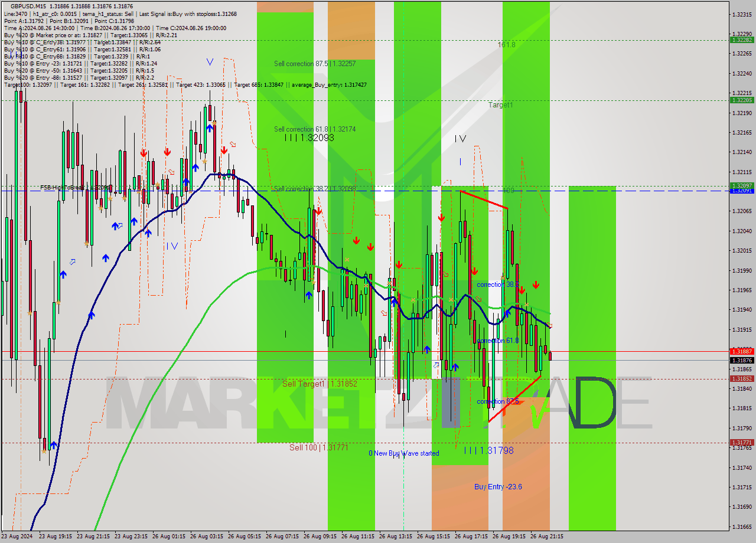Screen dimensions: 756x543
Task: Click the 'Sell 100 | 1.31771' label
Action: tap(319, 447)
